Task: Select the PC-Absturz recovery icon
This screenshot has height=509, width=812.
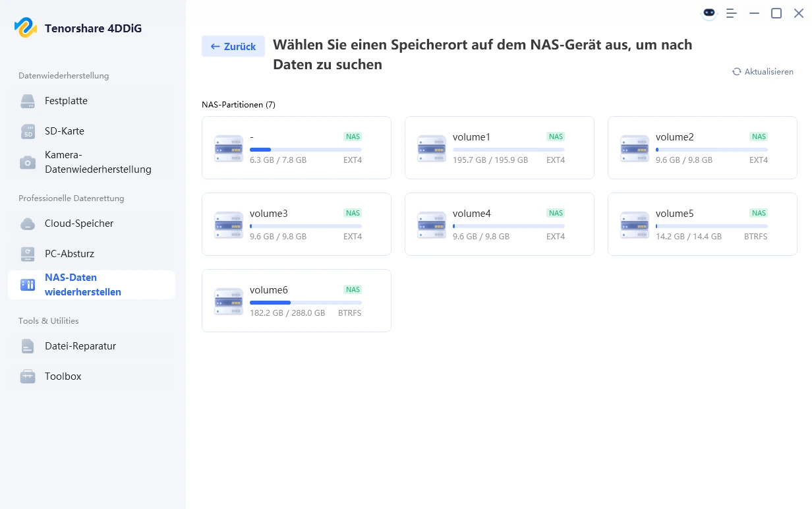Action: point(26,253)
